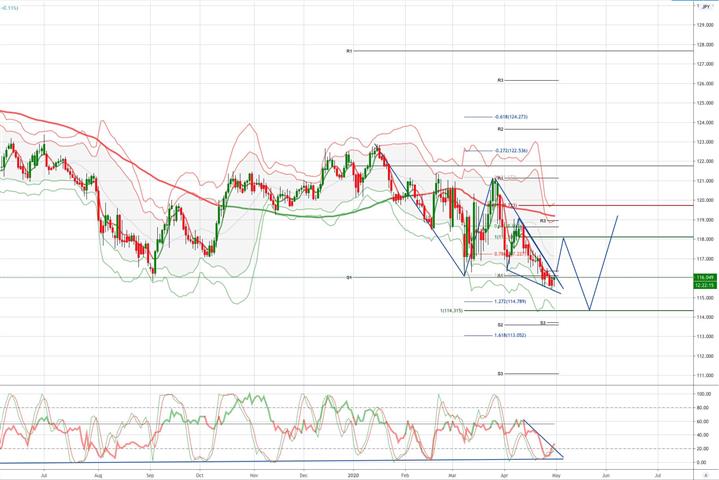Click the indicator value text ending -0.115)
Screen dimensions: 719x480
[x=9, y=8]
